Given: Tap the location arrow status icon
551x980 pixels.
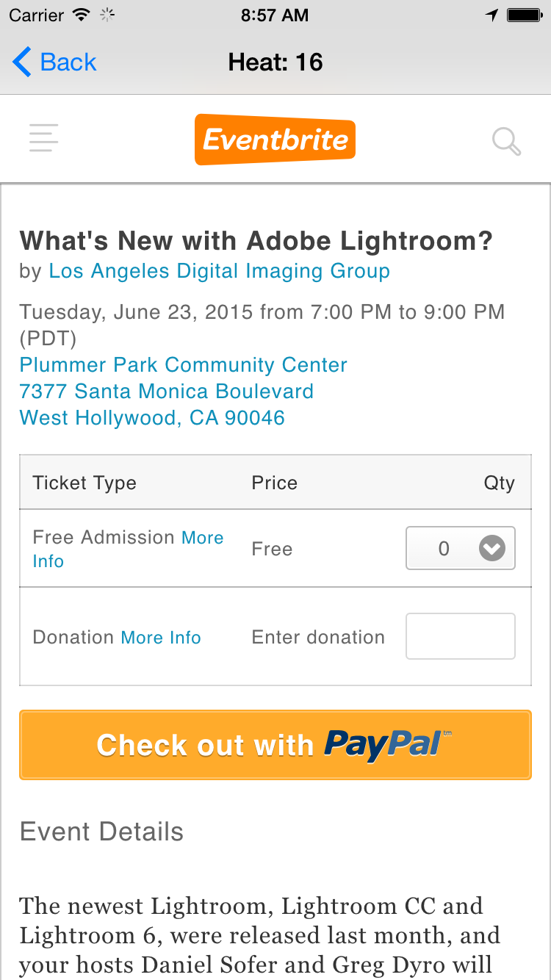Looking at the screenshot, I should point(491,15).
